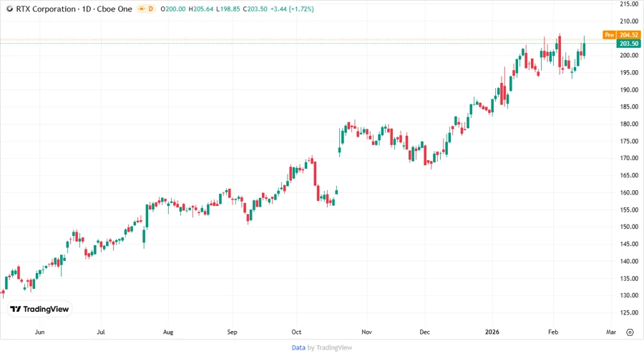This screenshot has height=356, width=644.
Task: Click the open value O200.00
Action: coord(173,9)
